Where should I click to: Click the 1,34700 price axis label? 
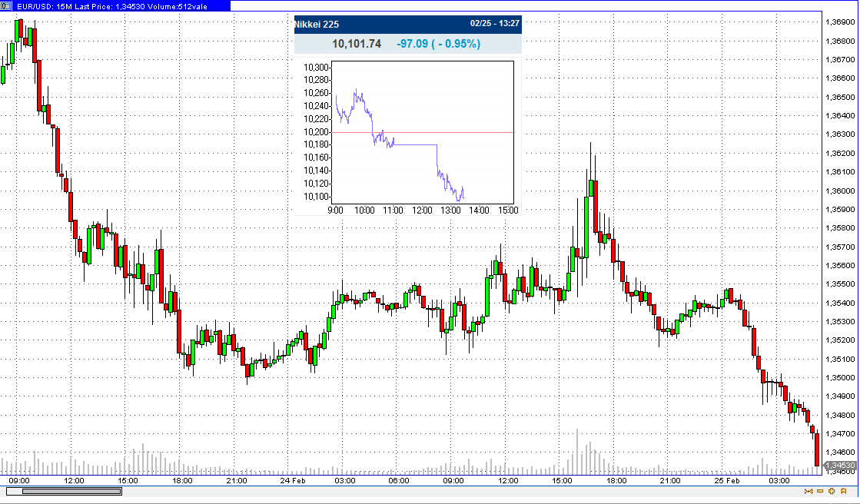(x=840, y=434)
